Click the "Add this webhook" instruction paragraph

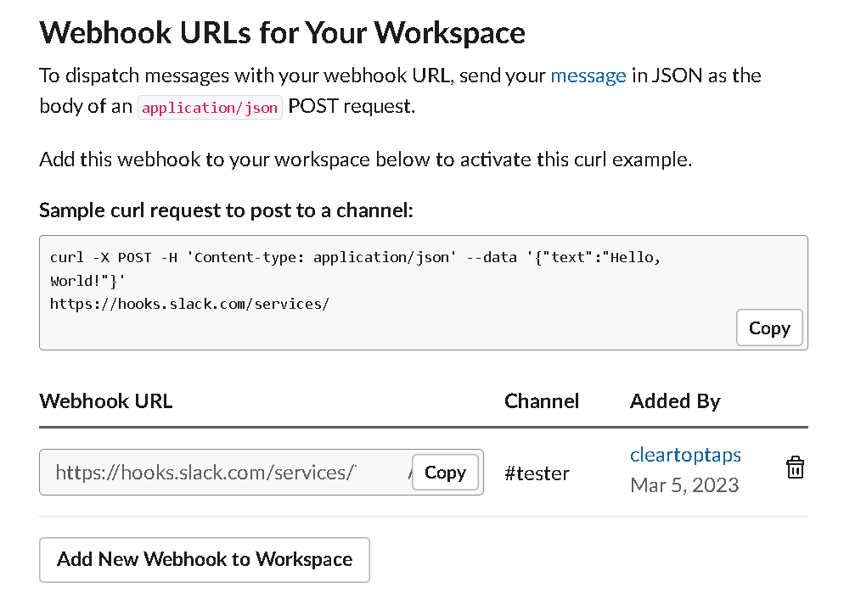(365, 160)
